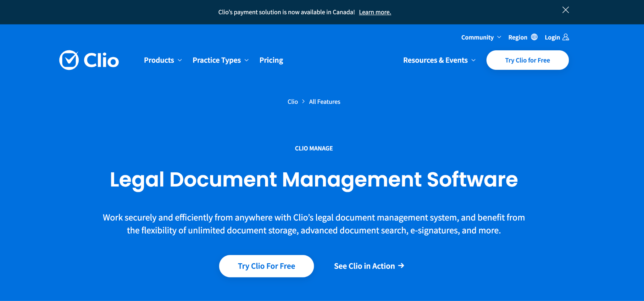Click the banner text about Canada payments

pyautogui.click(x=286, y=12)
